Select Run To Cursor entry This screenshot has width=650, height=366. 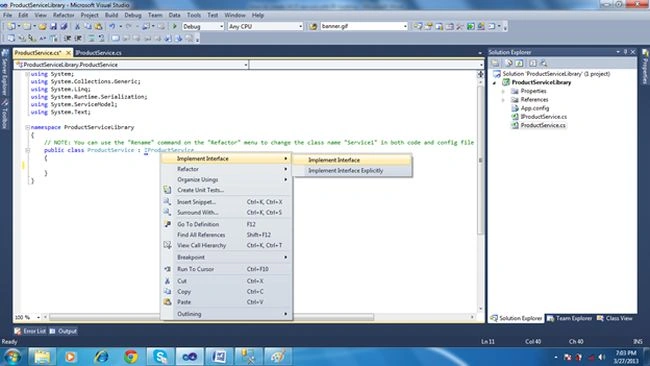tap(226, 269)
